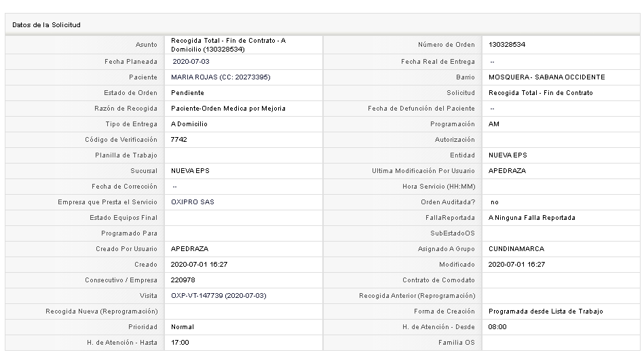
Task: Select the verification code 7742
Action: (x=178, y=140)
